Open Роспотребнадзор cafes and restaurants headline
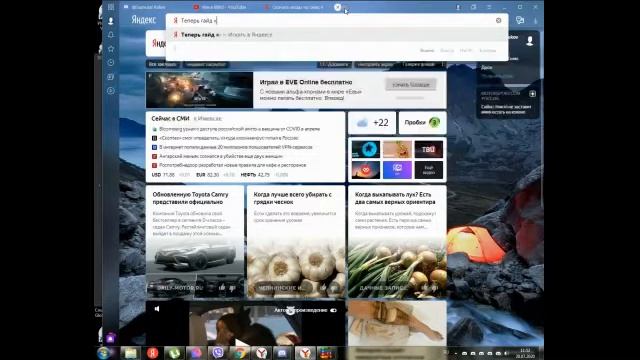 click(x=232, y=165)
